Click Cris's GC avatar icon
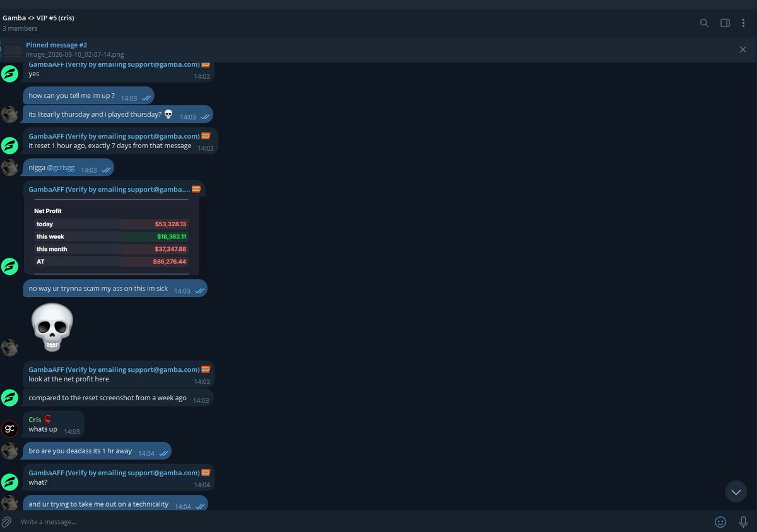757x532 pixels. click(9, 429)
